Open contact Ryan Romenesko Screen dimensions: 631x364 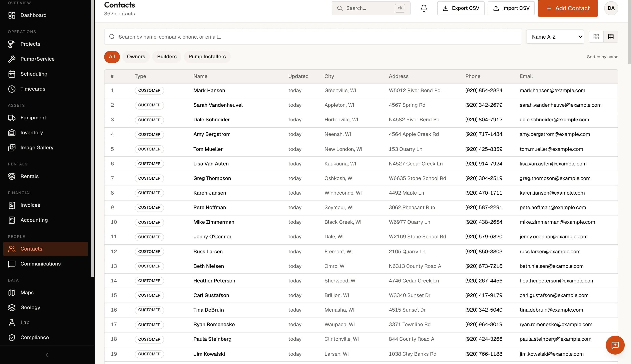pos(214,324)
